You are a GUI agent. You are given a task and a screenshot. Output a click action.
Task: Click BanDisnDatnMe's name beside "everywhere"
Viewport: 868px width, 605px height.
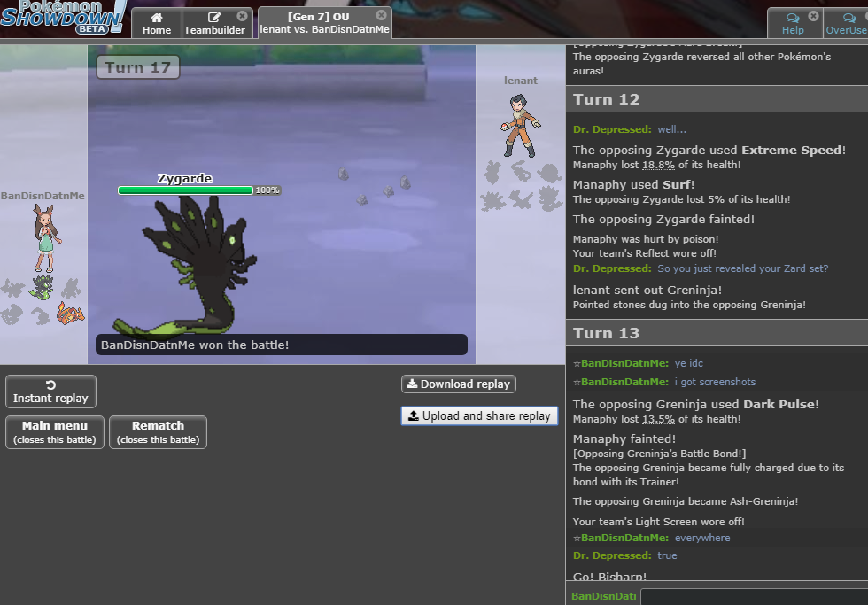click(624, 538)
